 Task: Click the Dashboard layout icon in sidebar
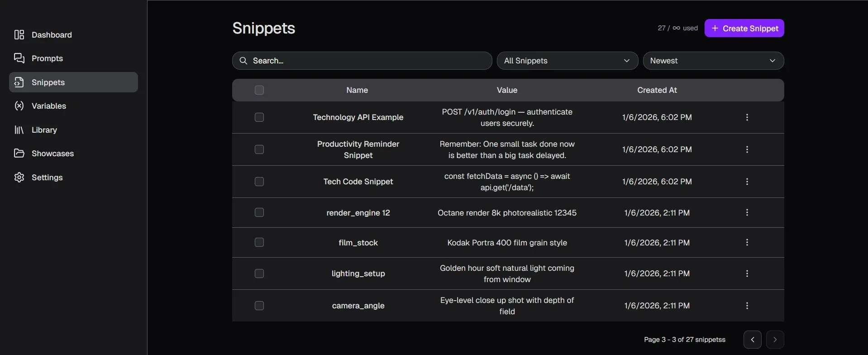[x=19, y=35]
